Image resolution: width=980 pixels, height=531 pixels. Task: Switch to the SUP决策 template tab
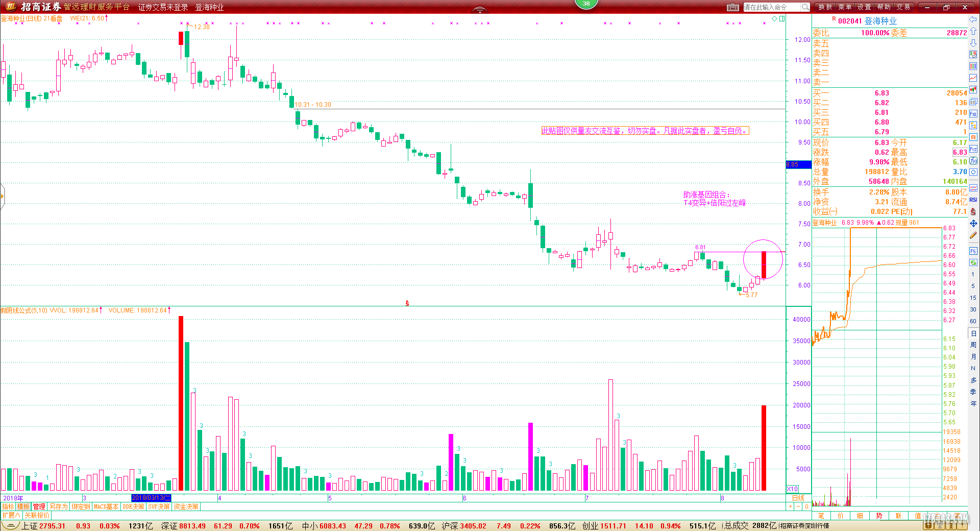pyautogui.click(x=159, y=506)
